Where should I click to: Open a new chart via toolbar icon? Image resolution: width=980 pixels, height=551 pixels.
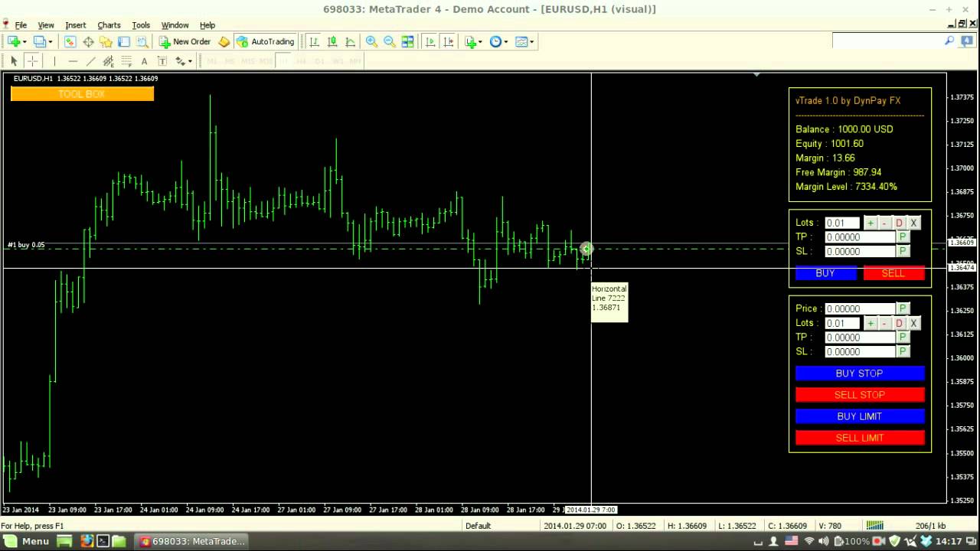click(14, 41)
